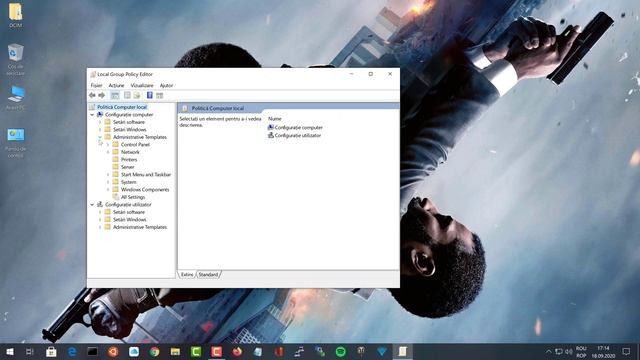
Task: Click the Export List toolbar icon
Action: click(x=137, y=96)
